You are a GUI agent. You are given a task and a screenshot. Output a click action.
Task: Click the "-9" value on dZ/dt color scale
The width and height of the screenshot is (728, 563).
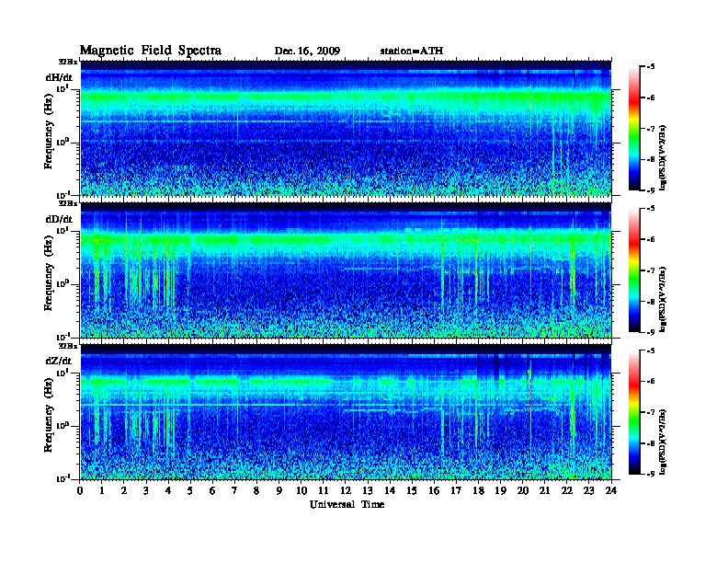coord(651,474)
